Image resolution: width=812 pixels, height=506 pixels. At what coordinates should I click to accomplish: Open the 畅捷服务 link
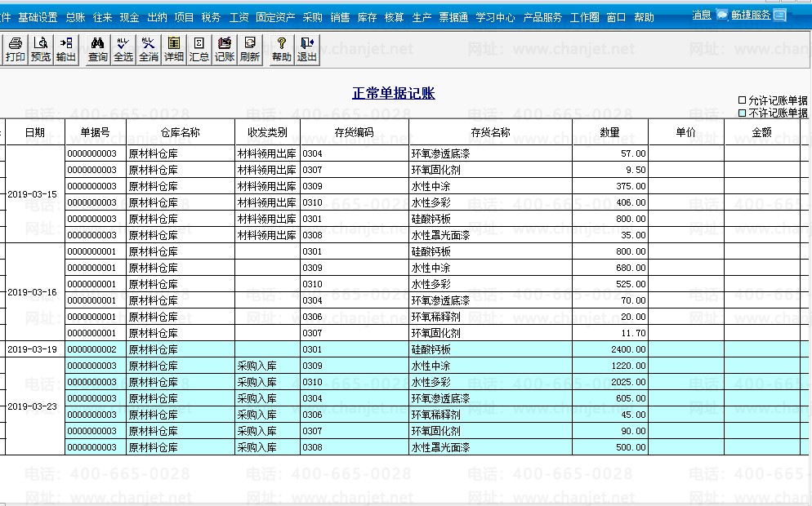[x=751, y=15]
